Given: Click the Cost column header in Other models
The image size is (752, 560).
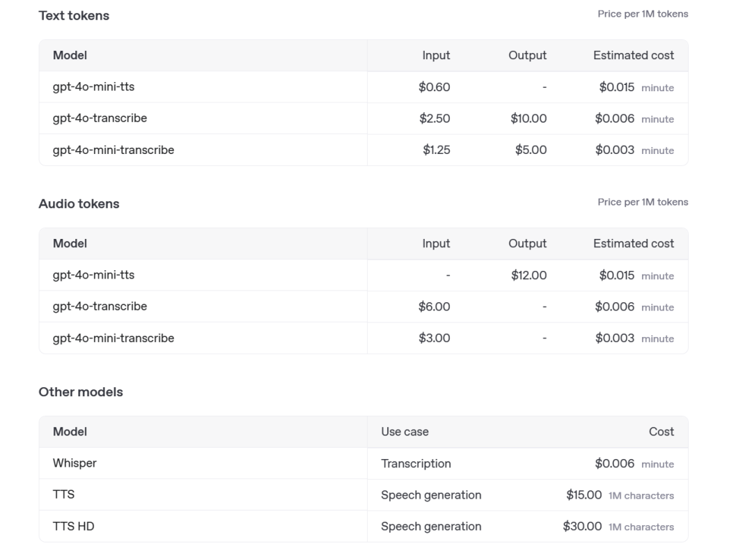Looking at the screenshot, I should tap(661, 431).
